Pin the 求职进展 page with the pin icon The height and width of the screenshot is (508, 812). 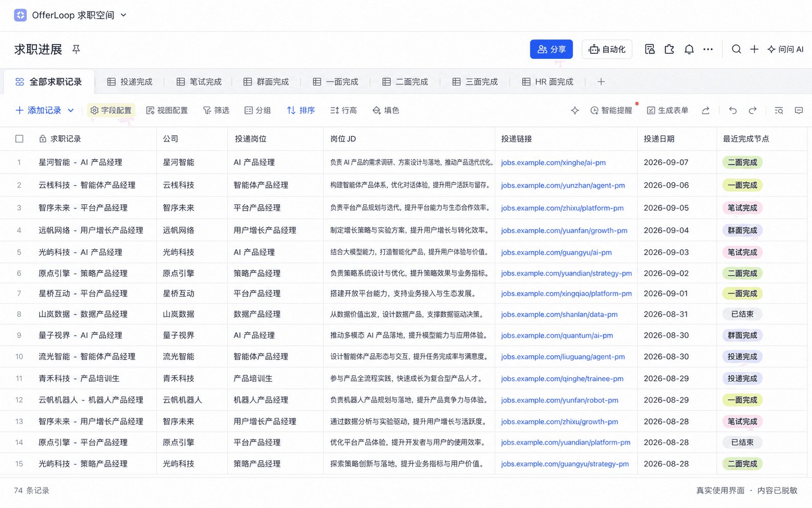coord(76,49)
